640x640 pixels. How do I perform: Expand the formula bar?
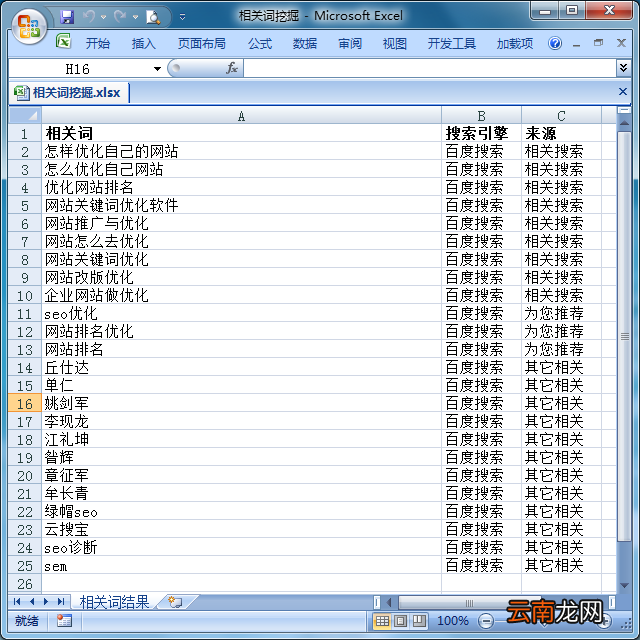623,68
